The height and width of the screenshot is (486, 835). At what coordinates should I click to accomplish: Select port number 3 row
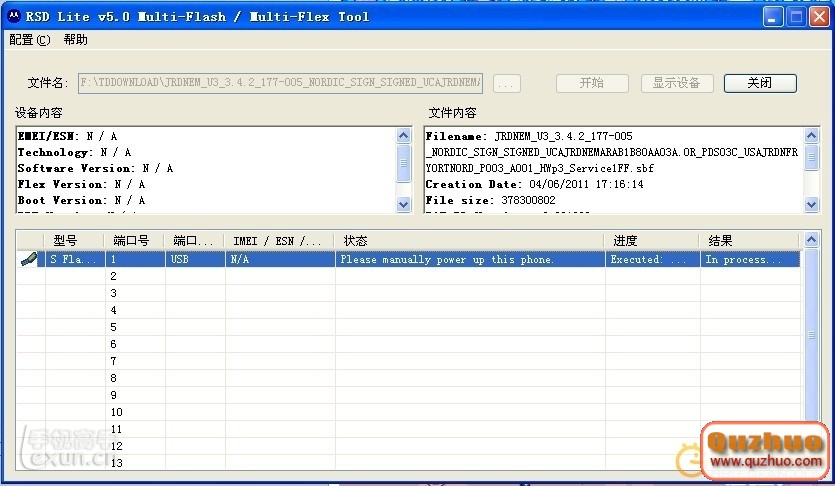tap(408, 293)
